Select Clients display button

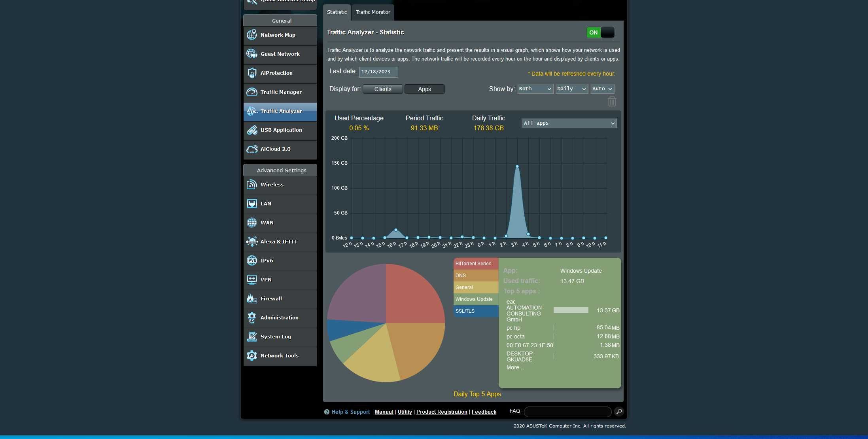click(x=382, y=89)
